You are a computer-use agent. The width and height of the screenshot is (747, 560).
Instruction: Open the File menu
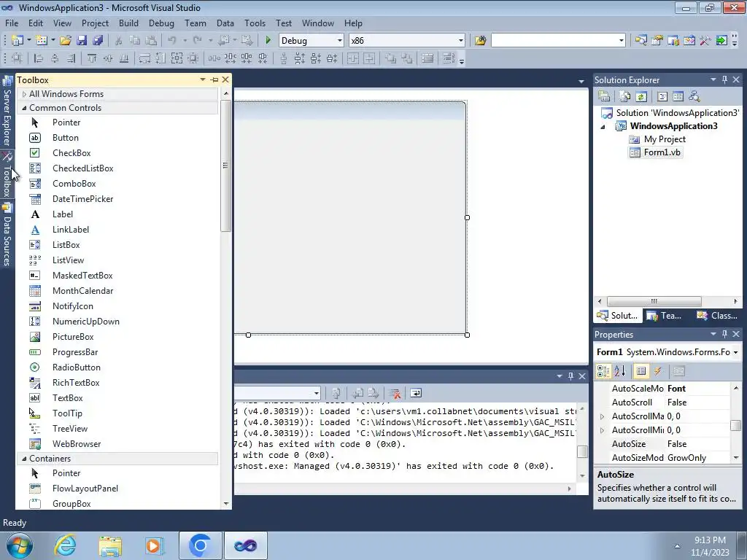(x=12, y=23)
